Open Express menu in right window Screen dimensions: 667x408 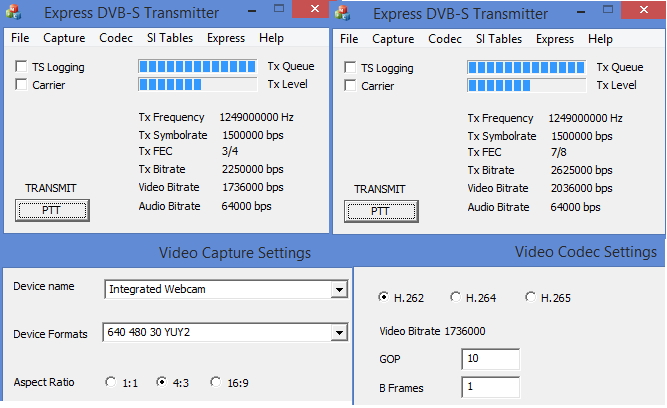pos(555,39)
